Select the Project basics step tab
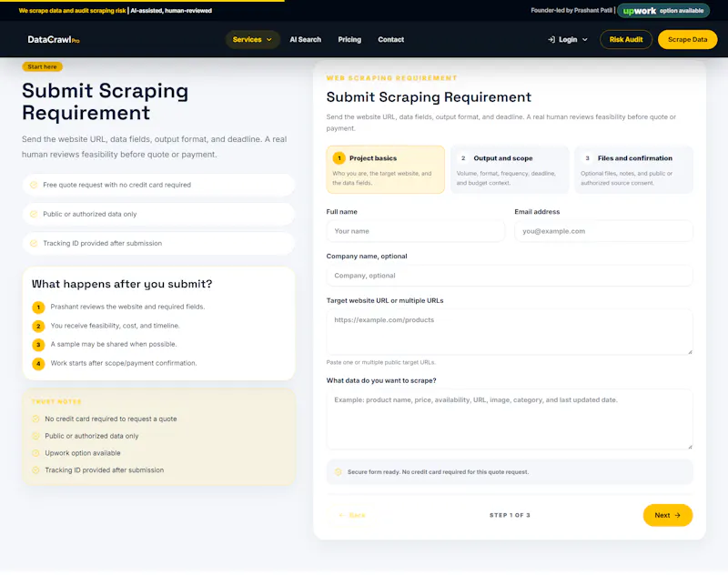Screen dimensions: 728x575 (x=385, y=169)
